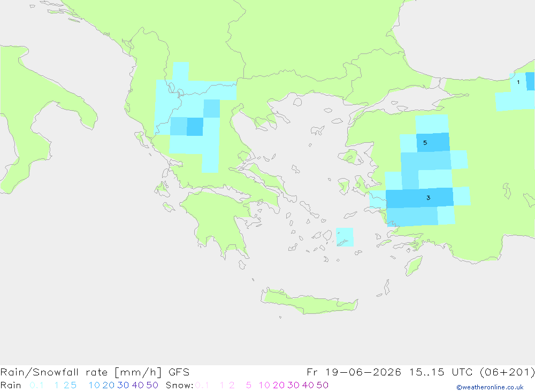Select the Rain legend value 50
This screenshot has height=392, width=535.
[152, 385]
